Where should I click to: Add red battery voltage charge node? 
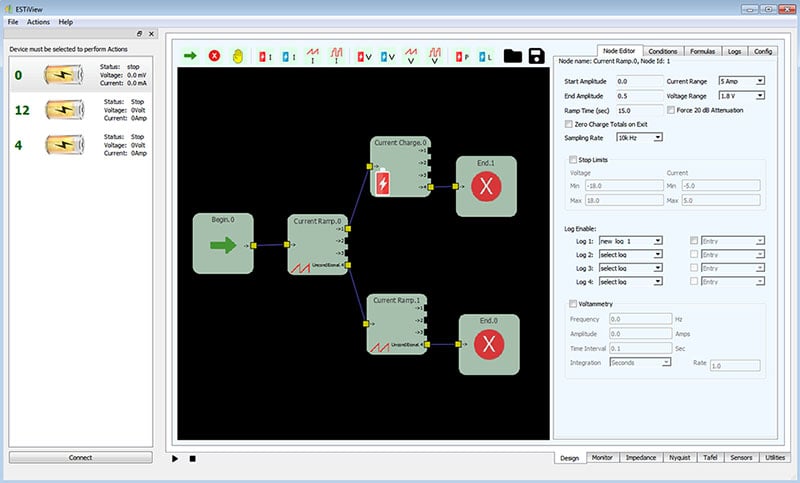364,57
